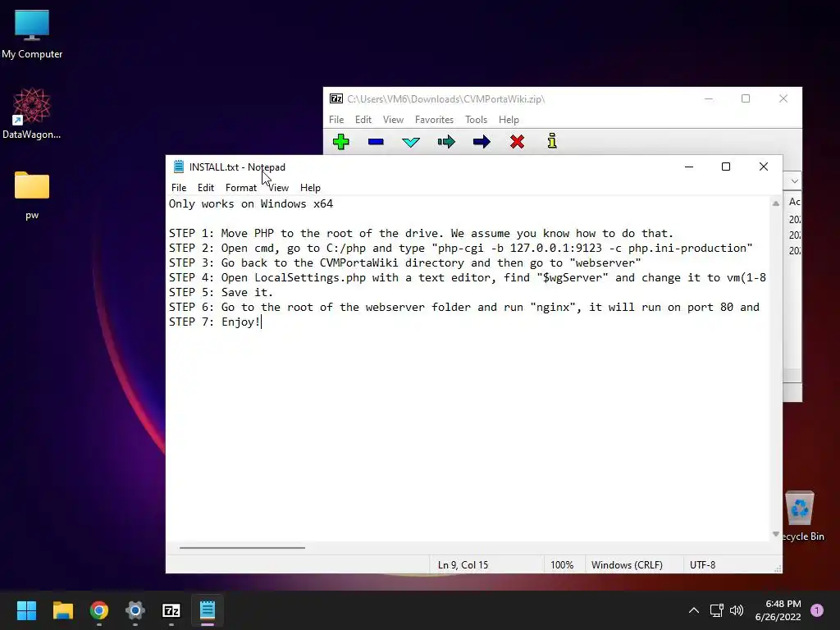
Task: Open 7-Zip Tools menu
Action: pyautogui.click(x=477, y=120)
